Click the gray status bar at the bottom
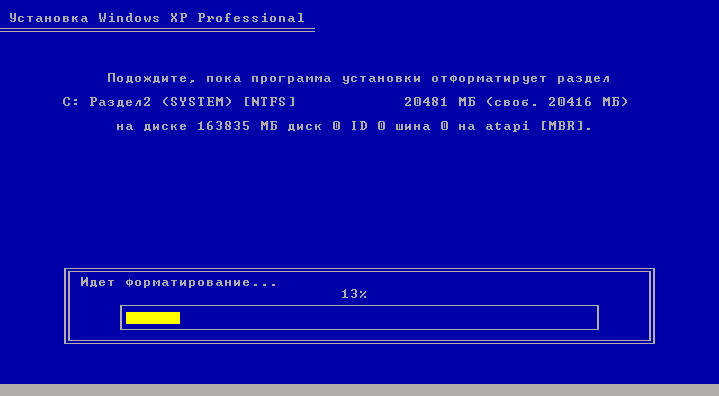The width and height of the screenshot is (719, 396). click(360, 390)
